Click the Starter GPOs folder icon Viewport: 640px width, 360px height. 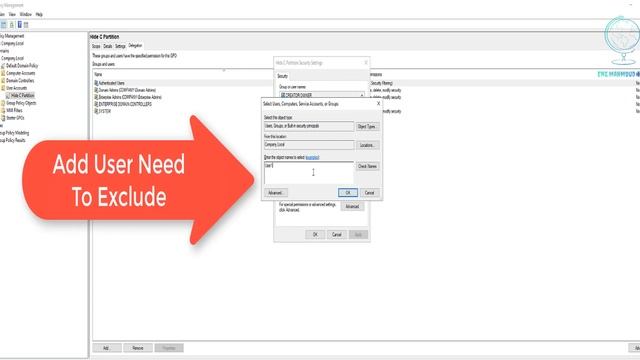[x=3, y=118]
